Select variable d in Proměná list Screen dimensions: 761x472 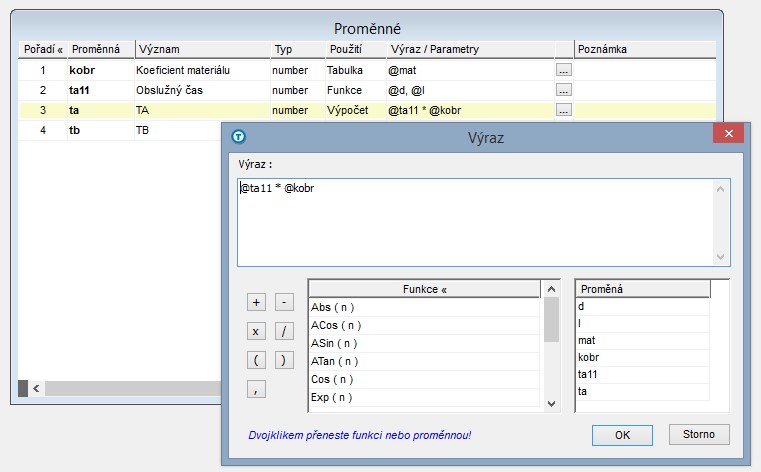[x=643, y=307]
